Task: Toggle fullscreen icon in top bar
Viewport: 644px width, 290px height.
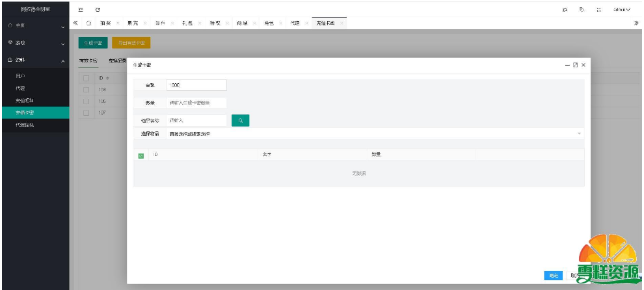Action: 598,10
